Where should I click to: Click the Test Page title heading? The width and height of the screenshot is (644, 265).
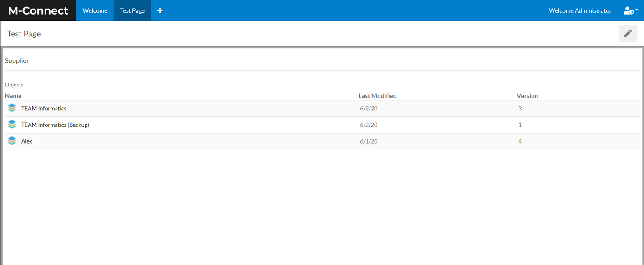tap(24, 34)
